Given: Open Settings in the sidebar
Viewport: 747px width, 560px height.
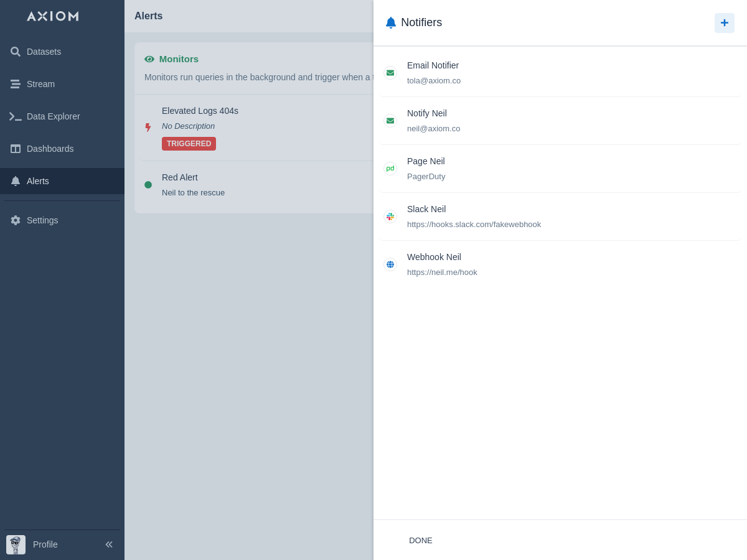Looking at the screenshot, I should click(42, 220).
